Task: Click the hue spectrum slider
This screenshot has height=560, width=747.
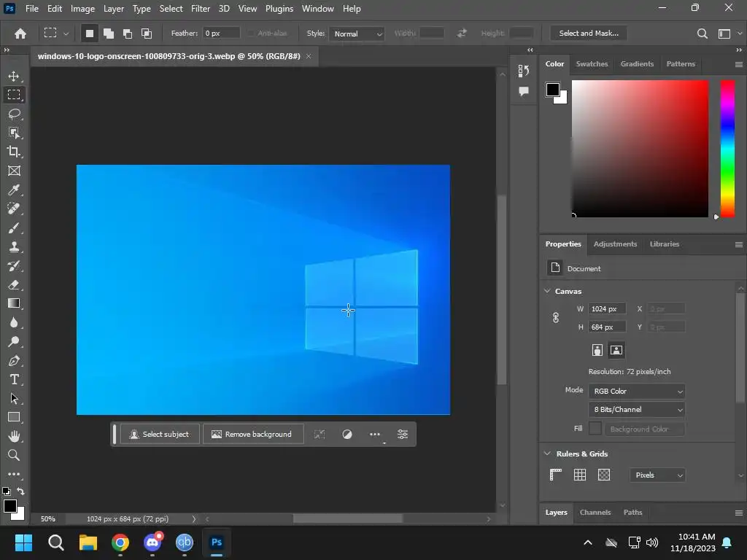Action: tap(727, 149)
